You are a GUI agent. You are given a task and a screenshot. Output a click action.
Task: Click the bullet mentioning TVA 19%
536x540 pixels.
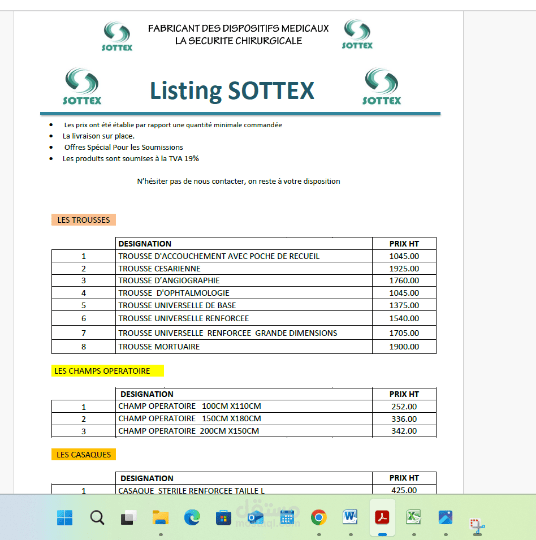131,158
